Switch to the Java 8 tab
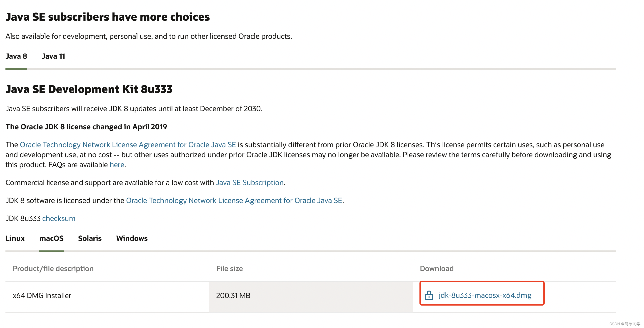This screenshot has width=644, height=328. tap(16, 56)
